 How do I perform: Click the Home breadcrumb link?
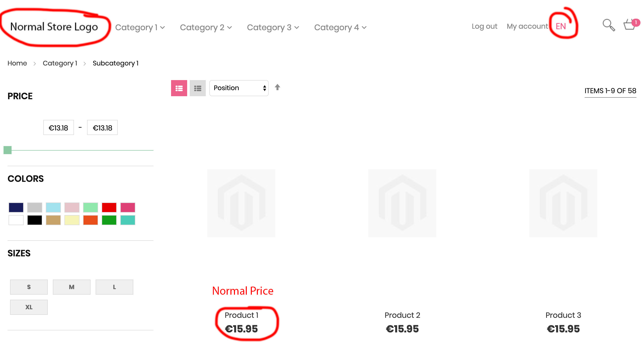17,63
